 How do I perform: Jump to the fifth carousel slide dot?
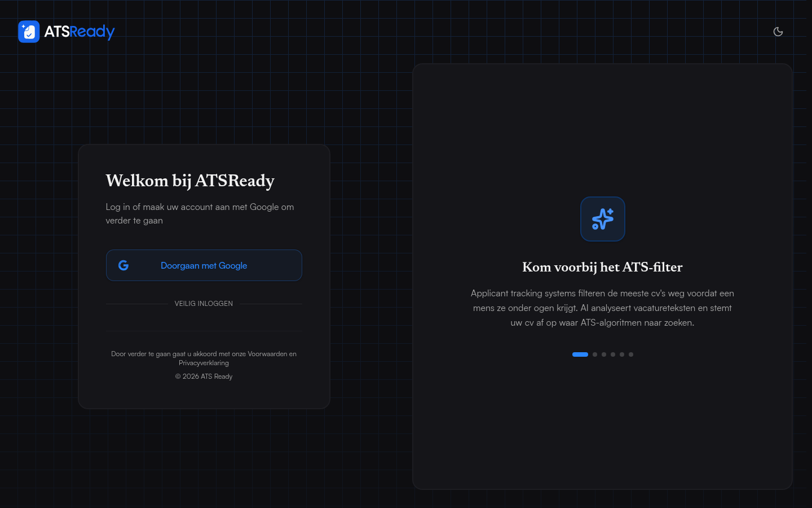tap(622, 354)
